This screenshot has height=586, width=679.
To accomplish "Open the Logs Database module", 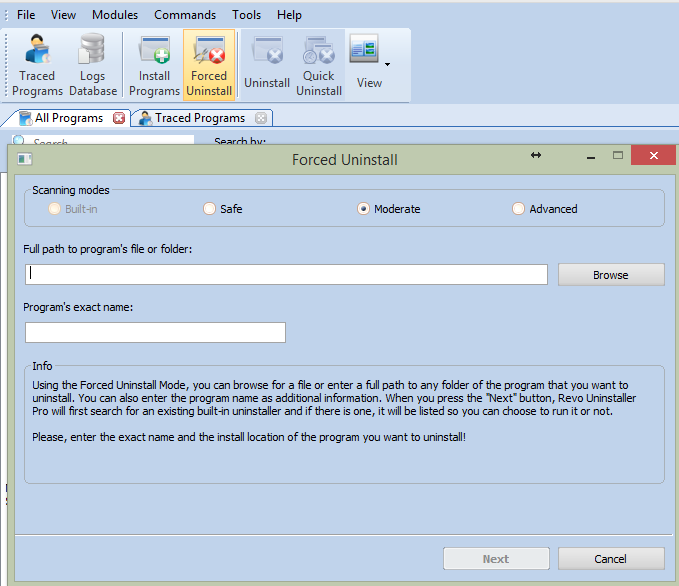I will [x=93, y=65].
